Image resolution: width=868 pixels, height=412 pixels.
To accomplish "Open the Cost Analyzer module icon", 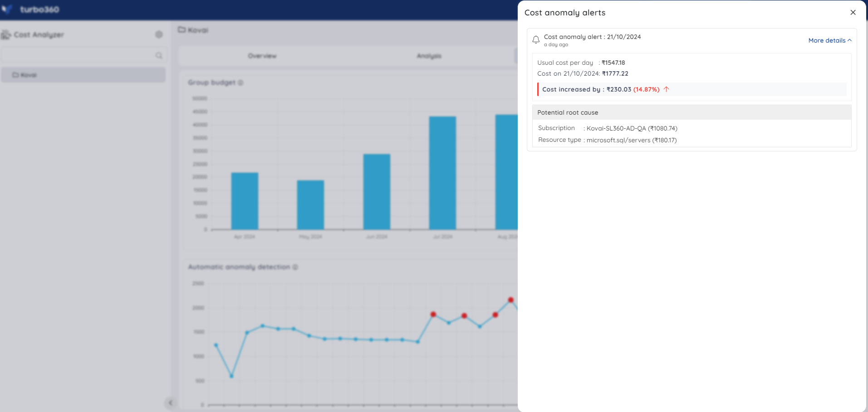I will tap(6, 35).
